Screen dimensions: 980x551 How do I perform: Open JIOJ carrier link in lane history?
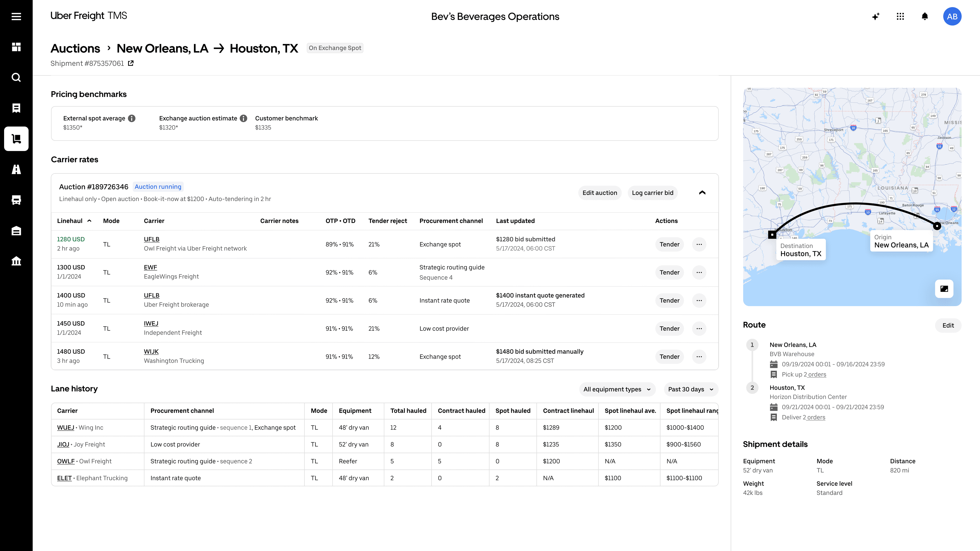63,445
